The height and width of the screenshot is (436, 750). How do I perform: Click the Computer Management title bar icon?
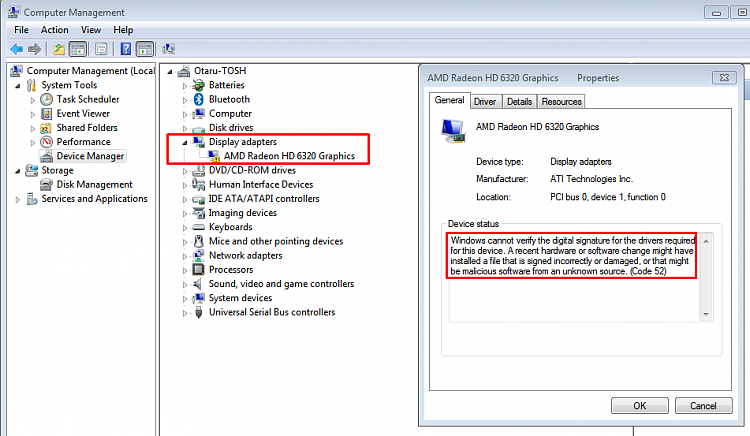tap(14, 12)
